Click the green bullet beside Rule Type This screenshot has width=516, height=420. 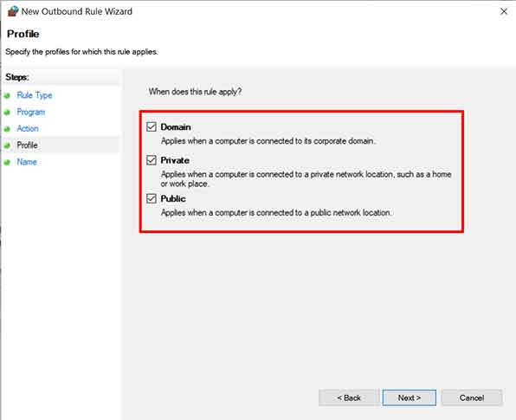tap(7, 96)
